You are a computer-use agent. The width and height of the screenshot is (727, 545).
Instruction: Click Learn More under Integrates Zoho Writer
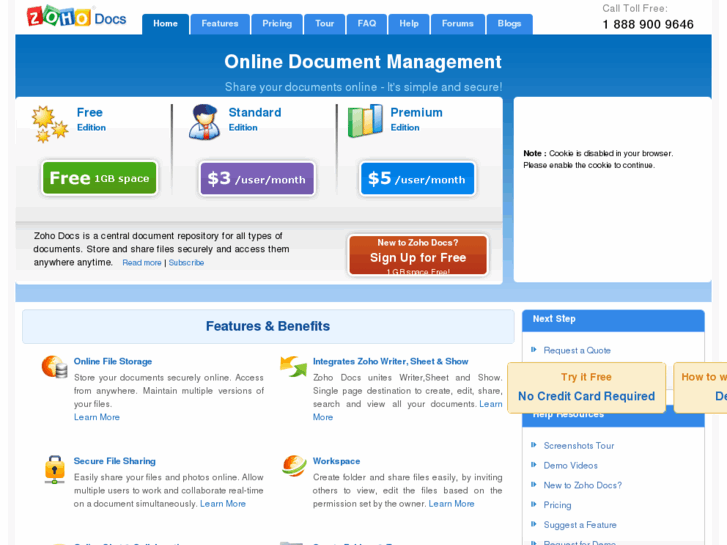[491, 404]
